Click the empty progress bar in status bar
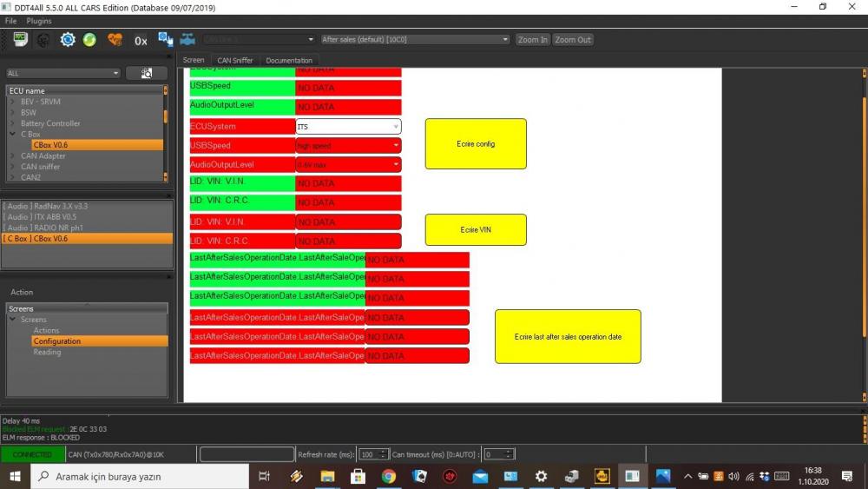 coord(247,454)
